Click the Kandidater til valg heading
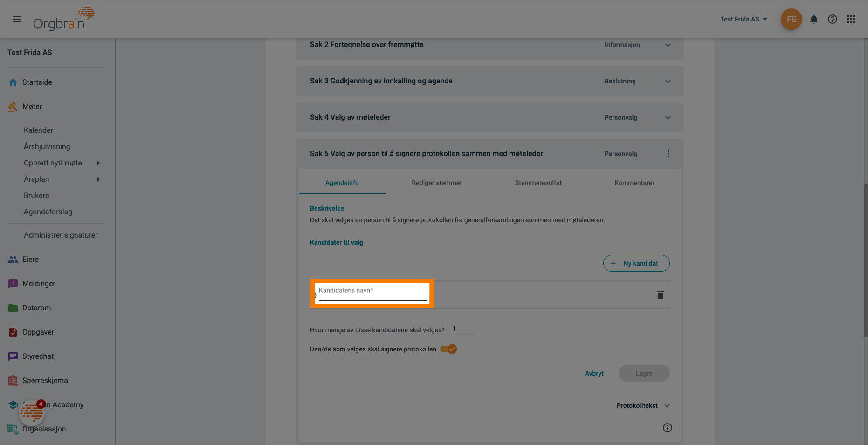 coord(337,242)
